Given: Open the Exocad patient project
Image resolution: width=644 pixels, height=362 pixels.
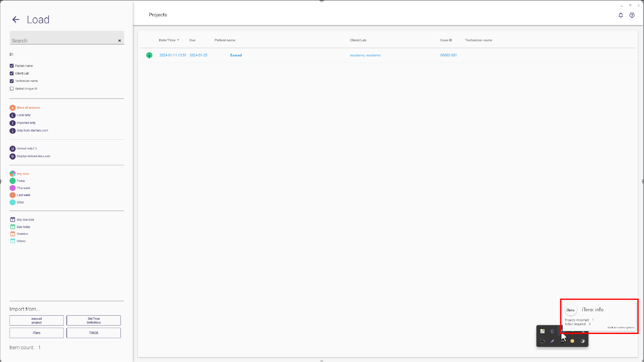Looking at the screenshot, I should click(x=236, y=55).
